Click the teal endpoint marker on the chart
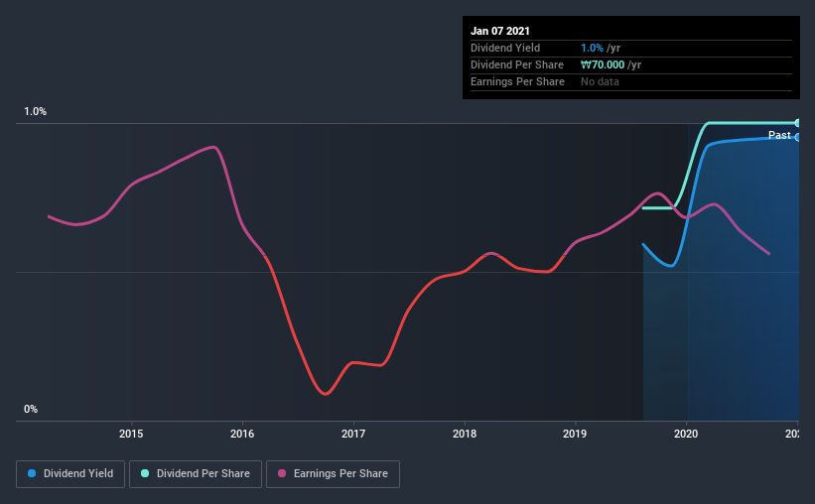The image size is (815, 504). tap(797, 123)
